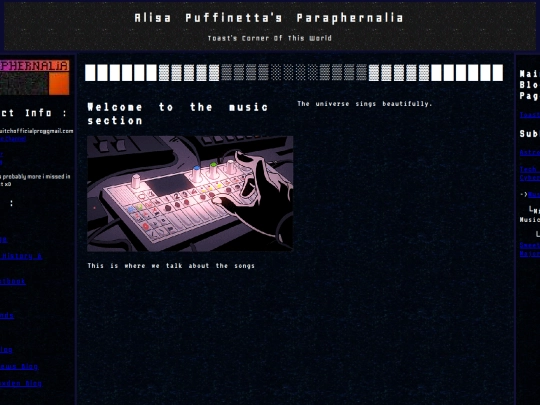This screenshot has width=540, height=405.
Task: Click the site title Alisa Puffinetta's Paraphernalia
Action: (x=269, y=18)
